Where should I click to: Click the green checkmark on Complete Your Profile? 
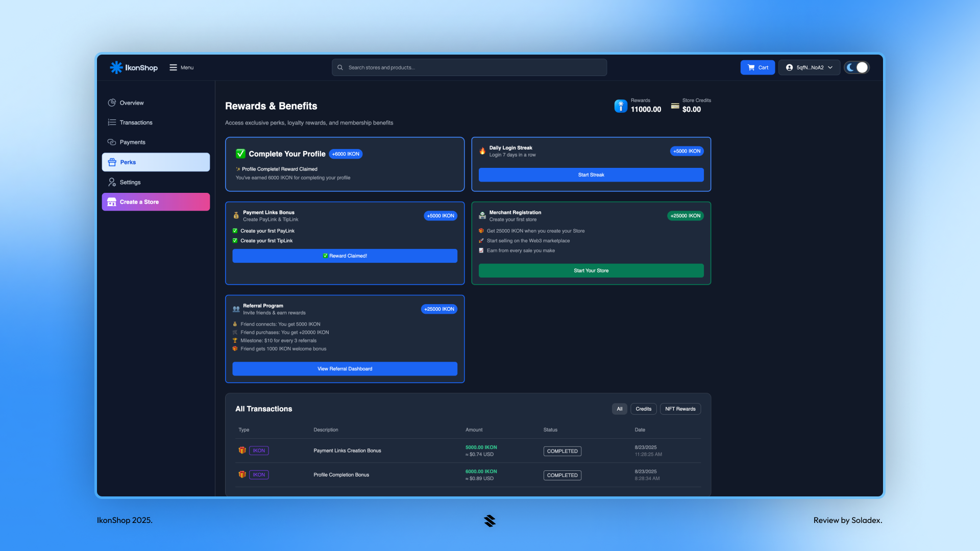tap(240, 154)
